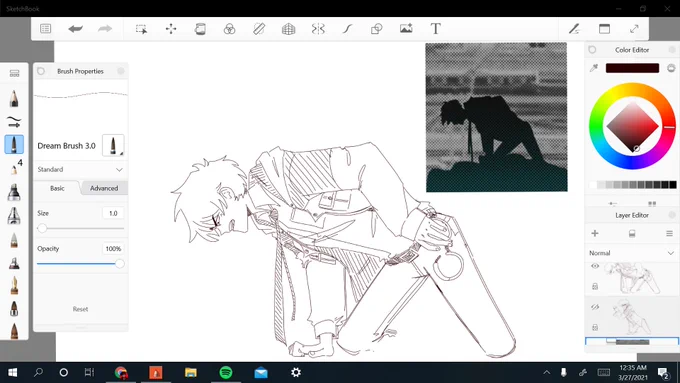Viewport: 680px width, 383px height.
Task: Select the smudge wave brush
Action: click(x=14, y=122)
